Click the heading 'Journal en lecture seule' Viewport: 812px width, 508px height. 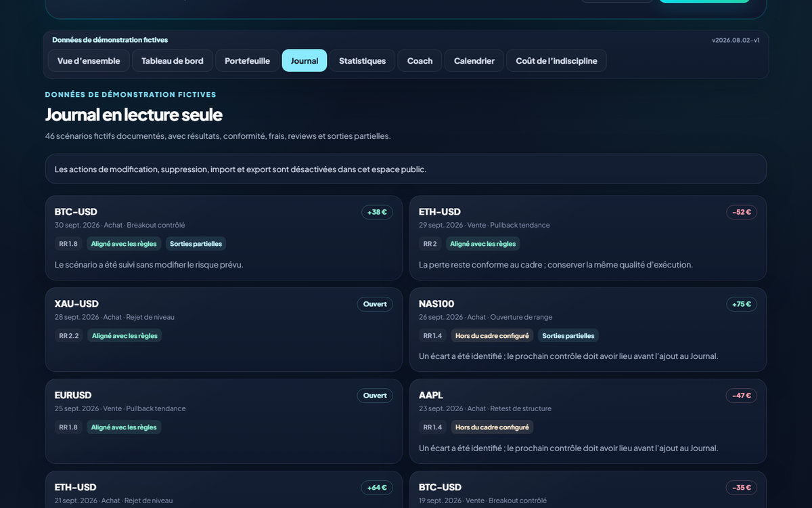tap(133, 114)
